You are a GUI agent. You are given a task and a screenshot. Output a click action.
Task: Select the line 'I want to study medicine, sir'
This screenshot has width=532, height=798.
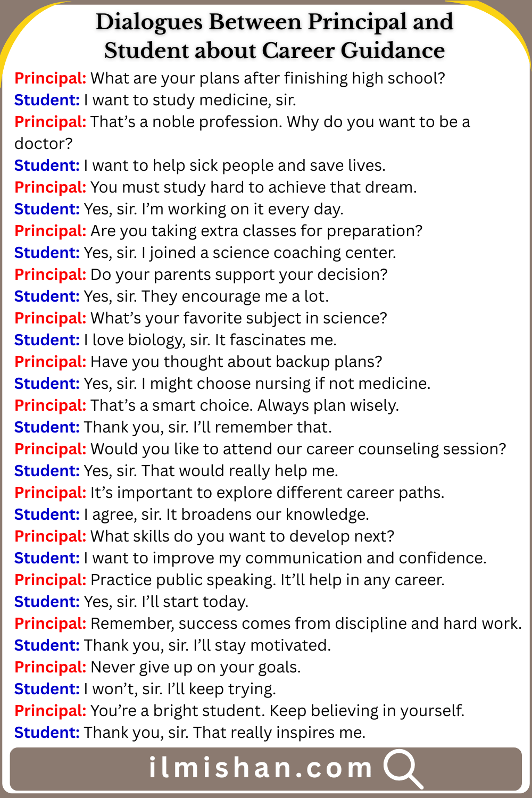pyautogui.click(x=190, y=100)
